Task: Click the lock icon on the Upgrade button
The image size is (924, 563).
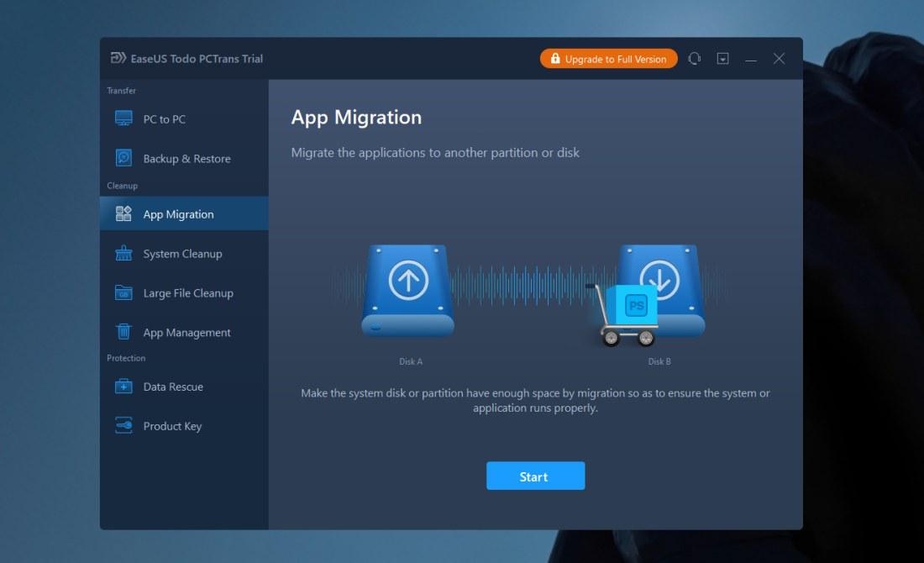Action: coord(555,58)
